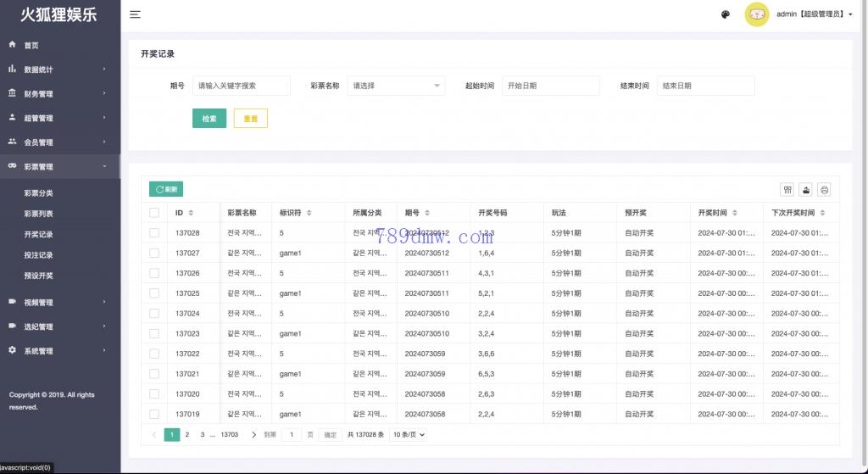Go to next page using the arrow

click(x=252, y=435)
